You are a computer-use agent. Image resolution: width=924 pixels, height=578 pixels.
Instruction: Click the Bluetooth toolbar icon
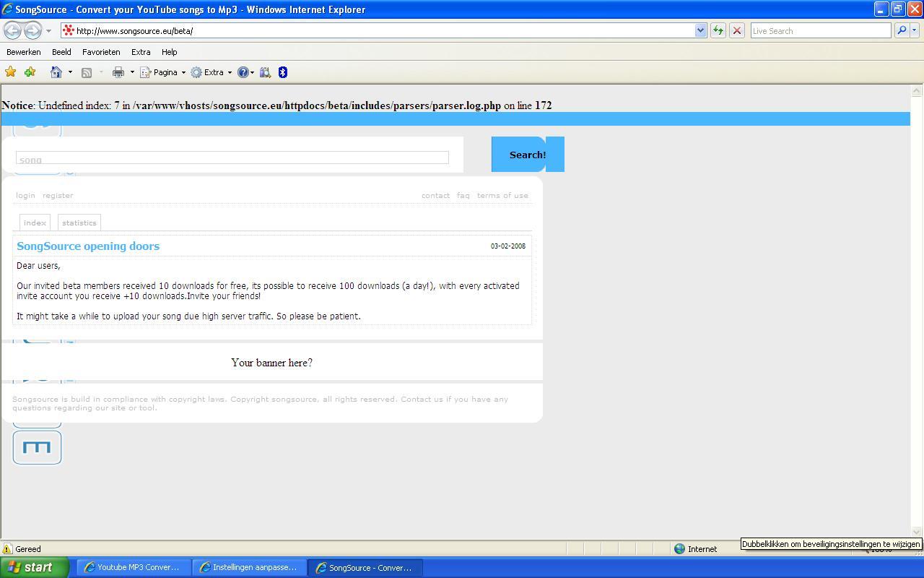click(283, 72)
